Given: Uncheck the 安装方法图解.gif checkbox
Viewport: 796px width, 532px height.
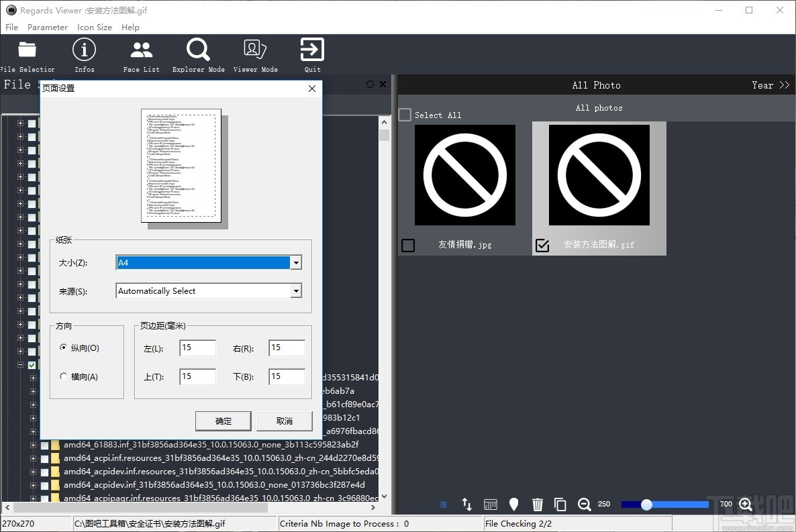Looking at the screenshot, I should [x=542, y=246].
